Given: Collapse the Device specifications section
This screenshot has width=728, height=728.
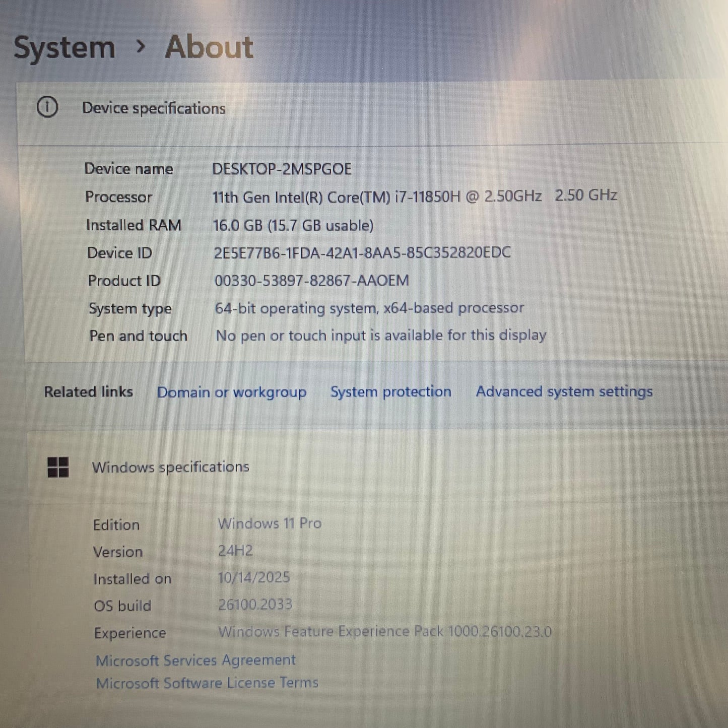Looking at the screenshot, I should pos(154,108).
